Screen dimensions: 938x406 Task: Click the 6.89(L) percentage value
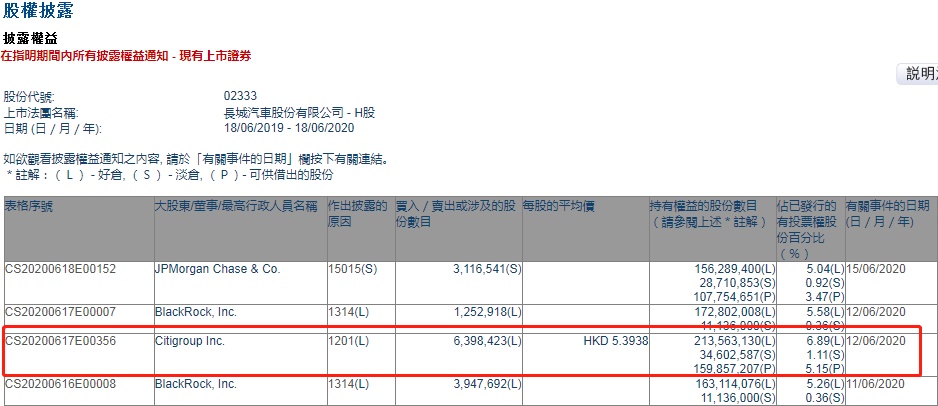point(826,341)
